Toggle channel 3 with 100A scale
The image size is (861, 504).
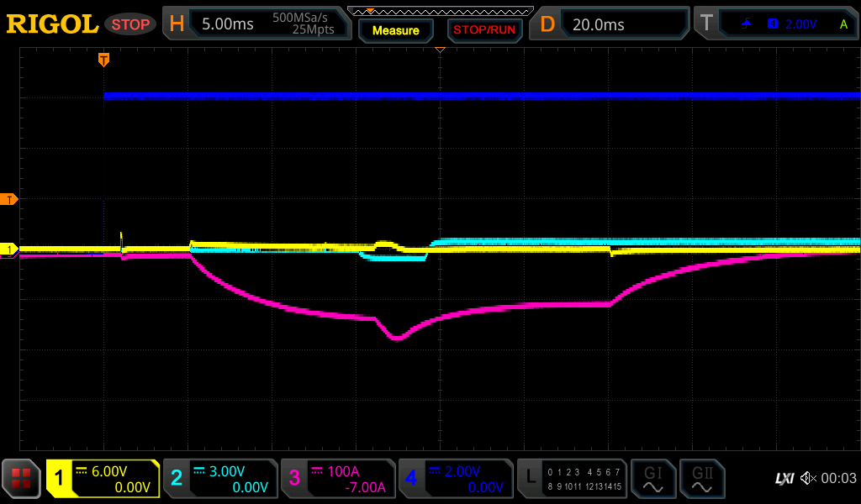[338, 479]
